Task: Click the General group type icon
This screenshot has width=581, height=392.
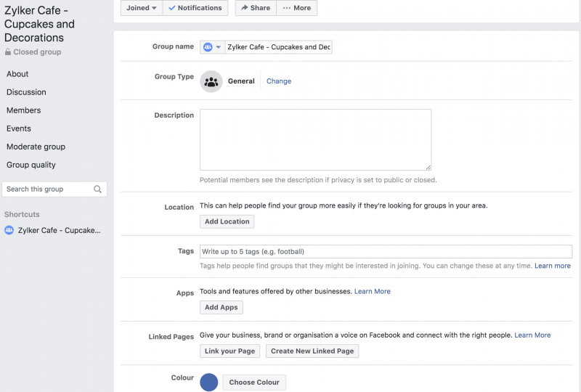Action: (x=211, y=81)
